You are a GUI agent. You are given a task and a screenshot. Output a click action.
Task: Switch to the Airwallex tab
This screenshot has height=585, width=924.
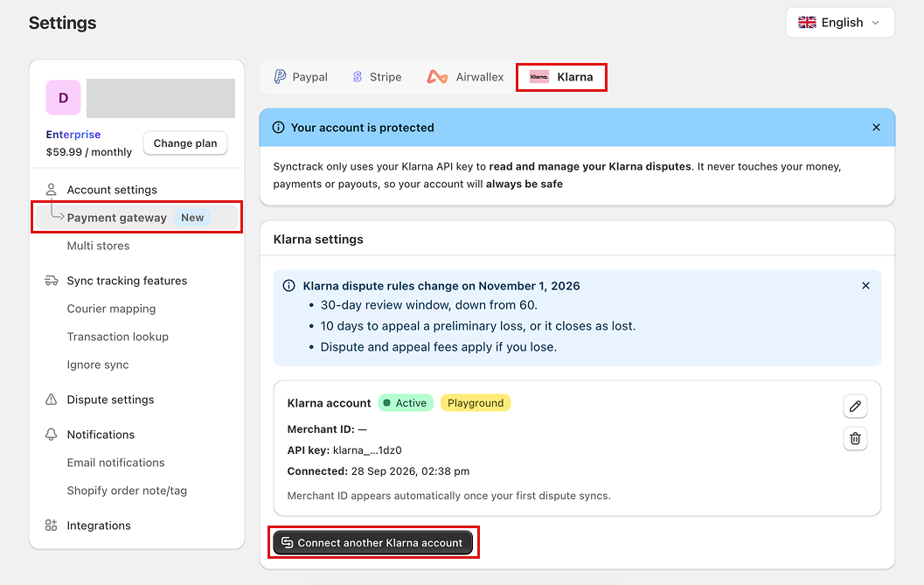click(466, 77)
